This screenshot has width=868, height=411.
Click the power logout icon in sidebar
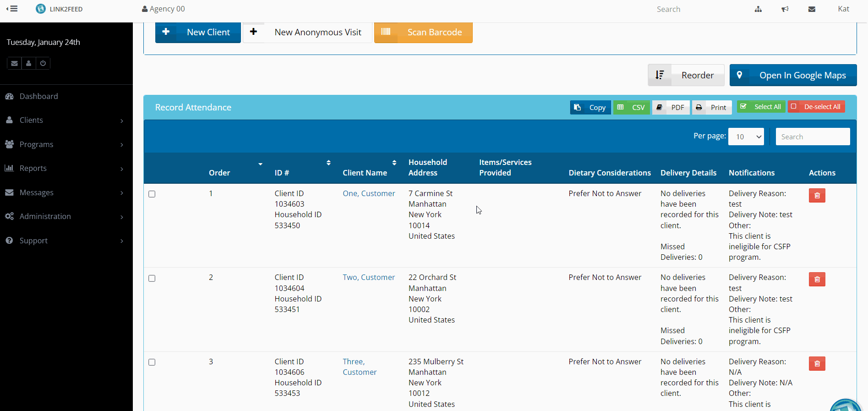point(43,63)
